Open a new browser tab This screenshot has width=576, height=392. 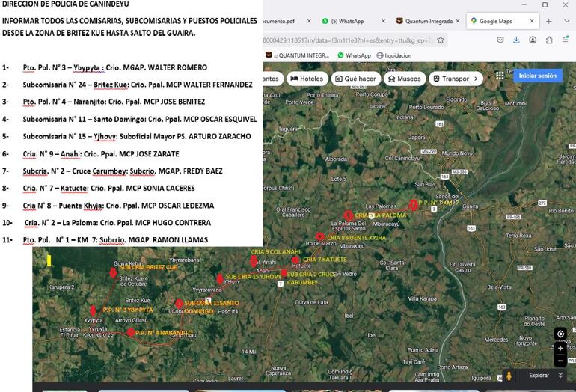548,21
